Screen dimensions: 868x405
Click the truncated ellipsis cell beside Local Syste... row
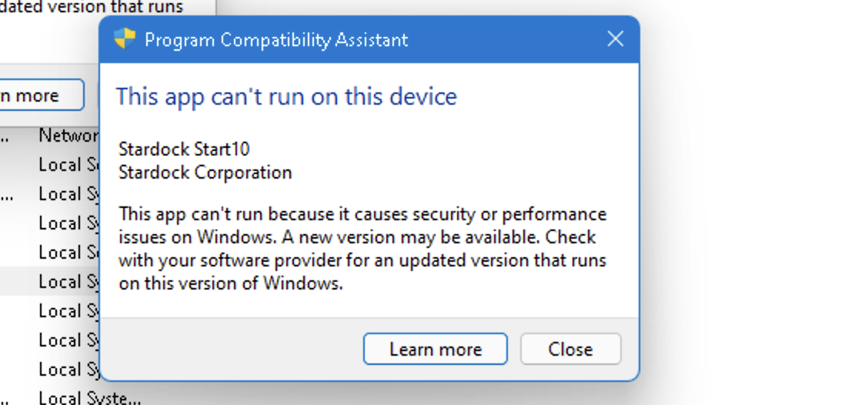pos(5,398)
